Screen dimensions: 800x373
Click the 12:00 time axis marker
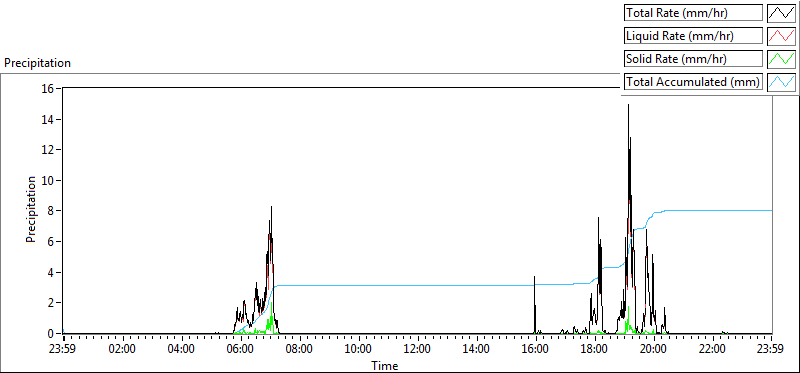tap(418, 350)
